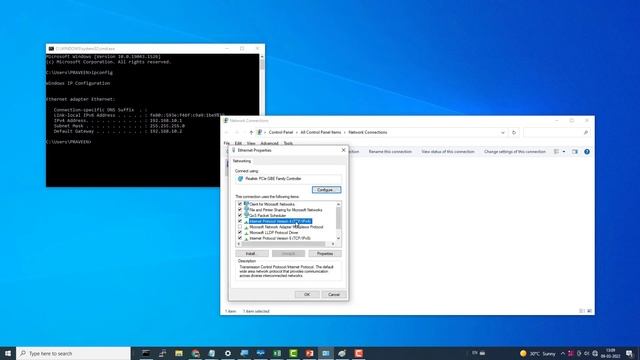Open the help icon in Network Connections
This screenshot has height=360, width=640.
tap(587, 152)
